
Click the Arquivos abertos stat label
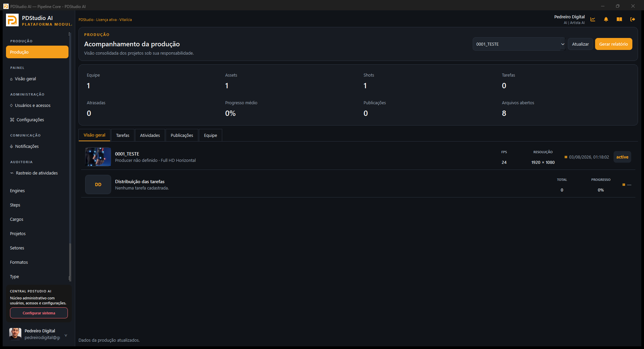coord(518,103)
